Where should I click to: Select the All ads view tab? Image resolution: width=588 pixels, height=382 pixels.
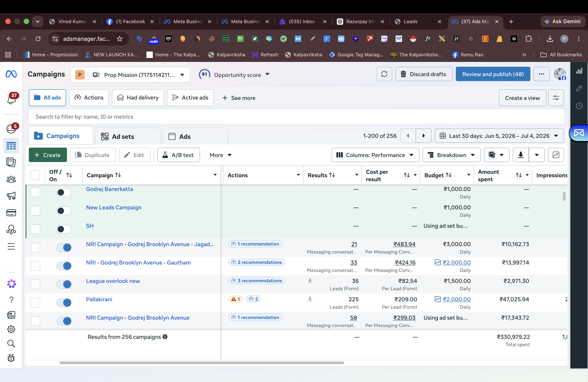(47, 98)
